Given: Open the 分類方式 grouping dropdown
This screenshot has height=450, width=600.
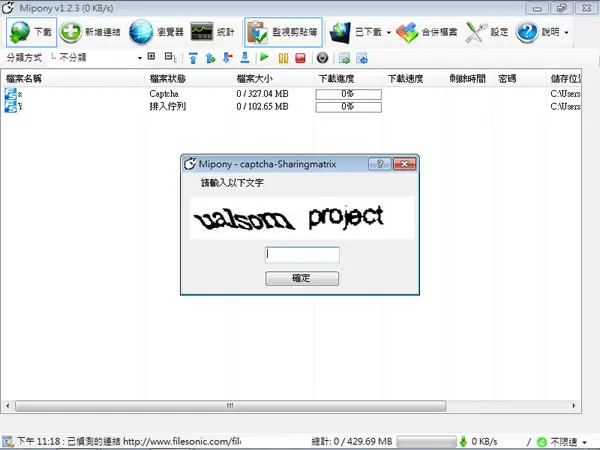Looking at the screenshot, I should click(96, 58).
